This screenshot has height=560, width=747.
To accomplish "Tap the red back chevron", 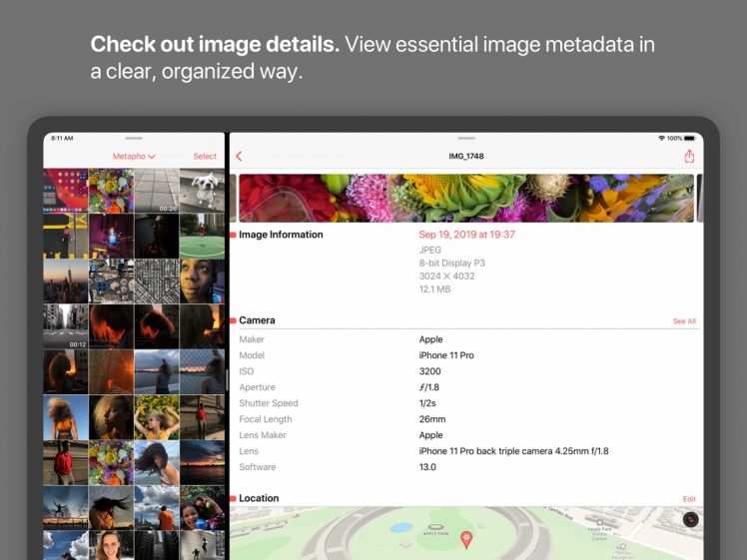I will pos(239,157).
